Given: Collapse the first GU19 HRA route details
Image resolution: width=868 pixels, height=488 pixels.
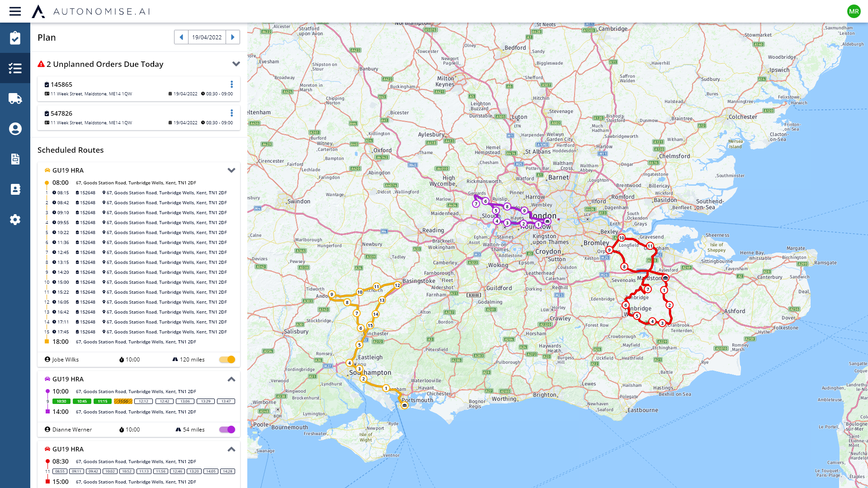Looking at the screenshot, I should point(231,170).
